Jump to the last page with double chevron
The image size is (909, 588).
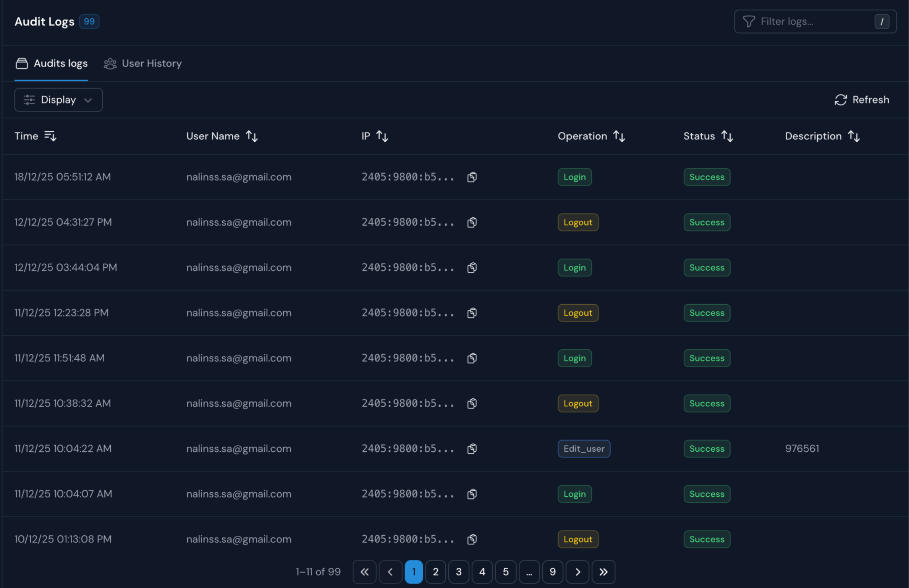point(603,572)
